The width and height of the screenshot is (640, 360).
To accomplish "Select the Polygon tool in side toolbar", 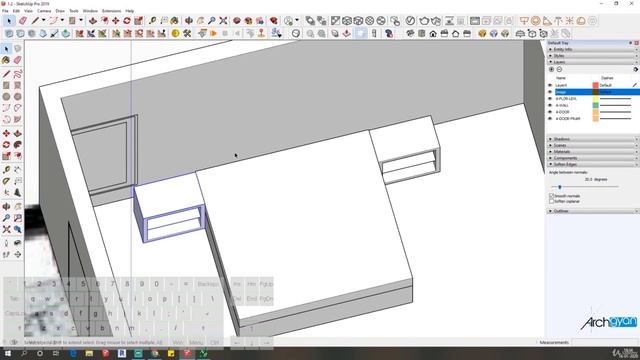I will (x=17, y=97).
